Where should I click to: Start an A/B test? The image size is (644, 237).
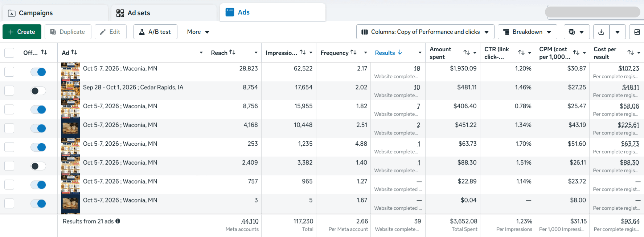coord(155,32)
